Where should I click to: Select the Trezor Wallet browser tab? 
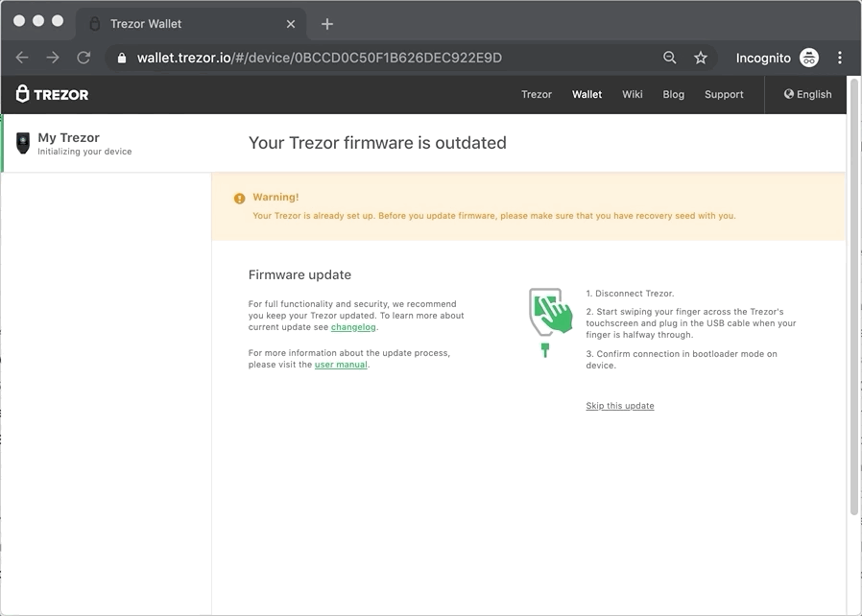tap(190, 24)
